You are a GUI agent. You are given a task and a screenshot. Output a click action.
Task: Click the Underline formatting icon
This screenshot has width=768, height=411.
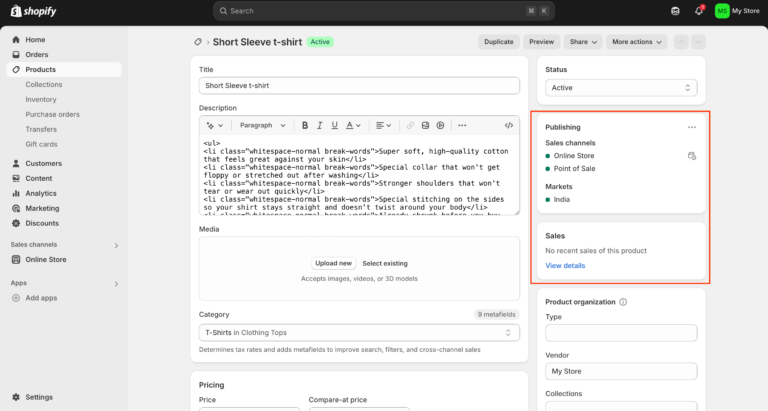pos(335,126)
